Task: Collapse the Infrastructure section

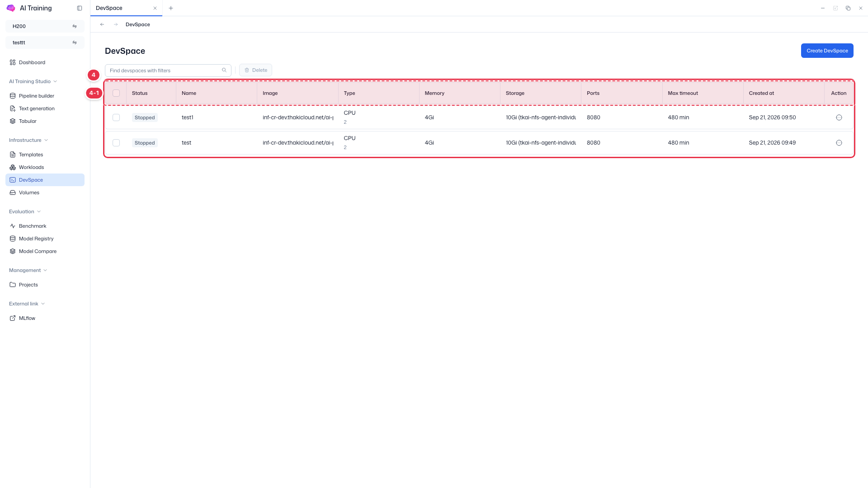Action: click(x=28, y=140)
